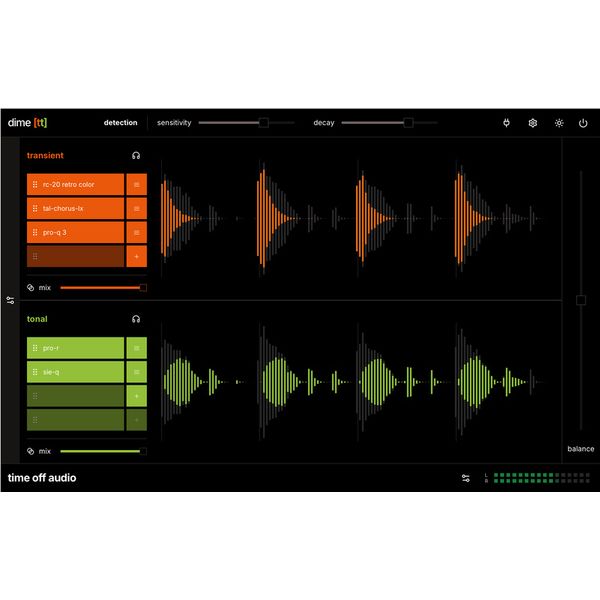Image resolution: width=600 pixels, height=600 pixels.
Task: Open menu for tal-chorus-lx slot
Action: pyautogui.click(x=136, y=208)
